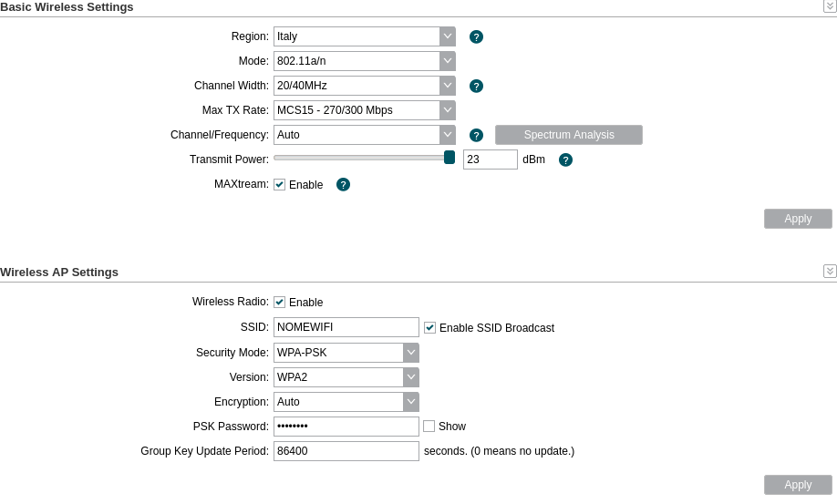Screen dimensions: 837x504
Task: Collapse the Basic Wireless Settings section
Action: point(830,5)
